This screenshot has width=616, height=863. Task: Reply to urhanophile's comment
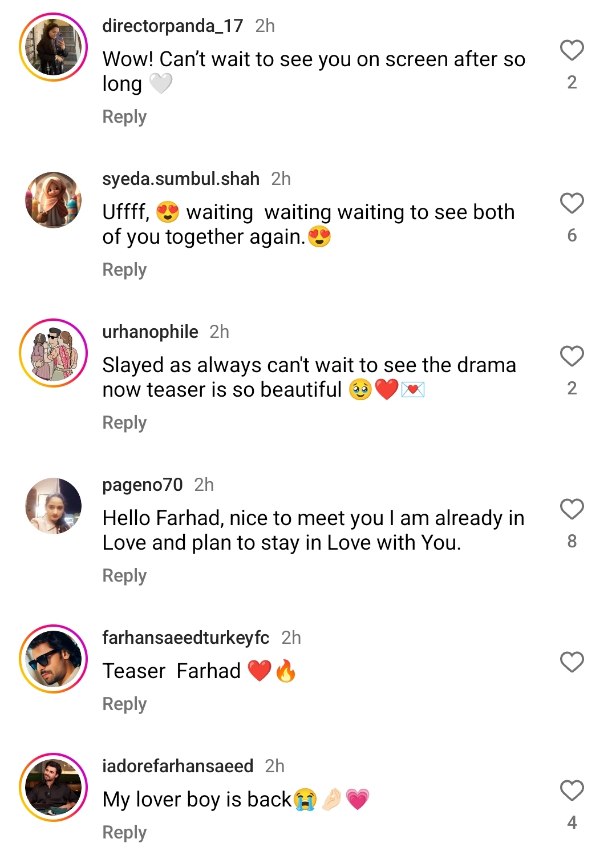click(124, 422)
